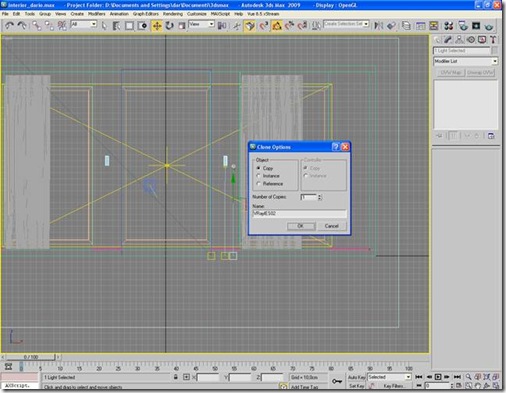Toggle the Auto Key button
This screenshot has height=393, width=506.
pyautogui.click(x=357, y=377)
